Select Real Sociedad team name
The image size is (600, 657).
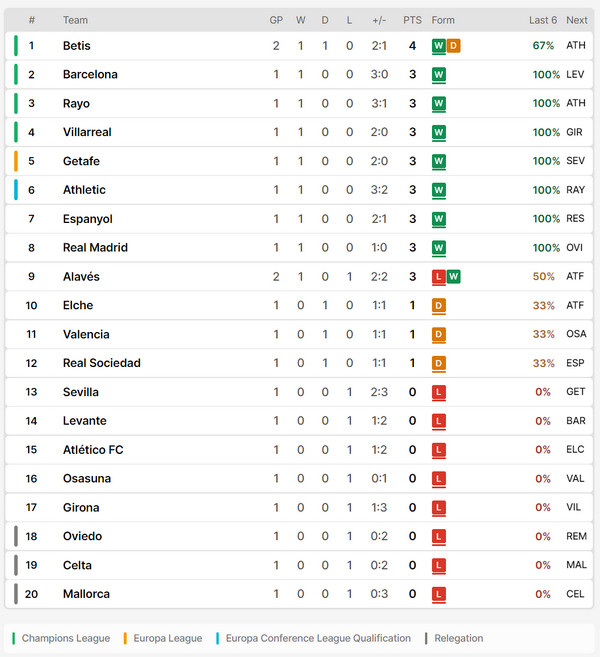tap(102, 363)
